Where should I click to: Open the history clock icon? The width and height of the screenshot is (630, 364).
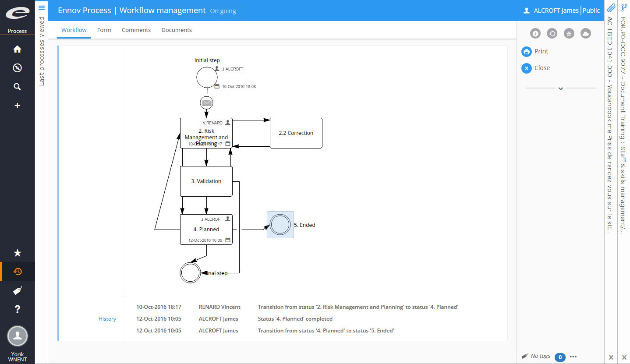click(x=18, y=272)
